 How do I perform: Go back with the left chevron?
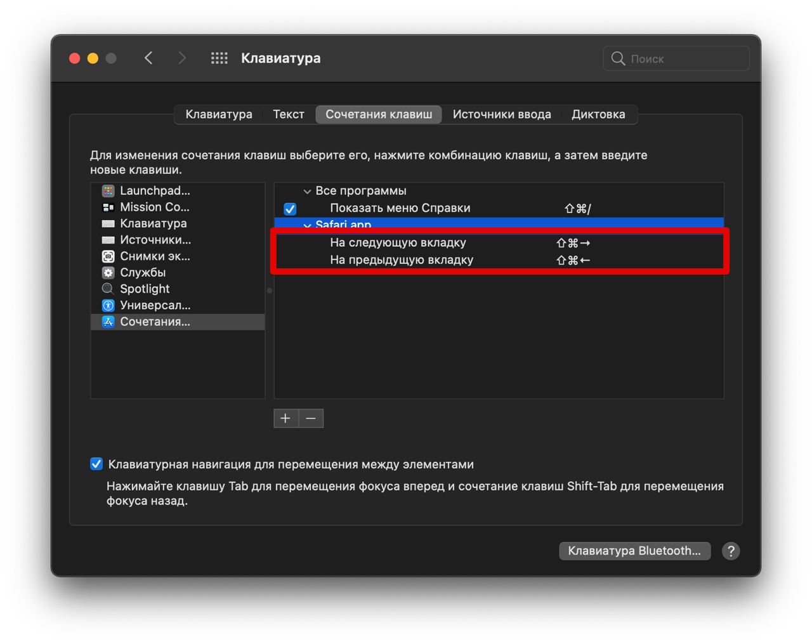pyautogui.click(x=148, y=58)
